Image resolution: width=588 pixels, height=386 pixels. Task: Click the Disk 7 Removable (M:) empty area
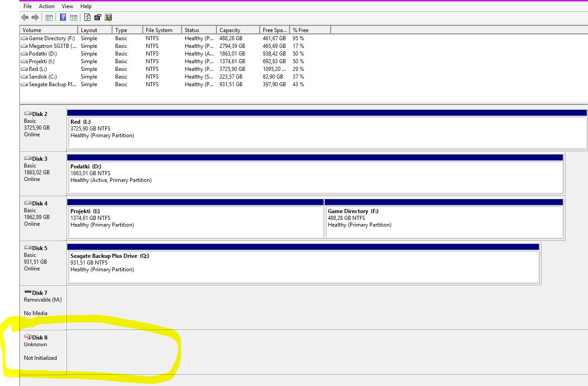pyautogui.click(x=327, y=307)
